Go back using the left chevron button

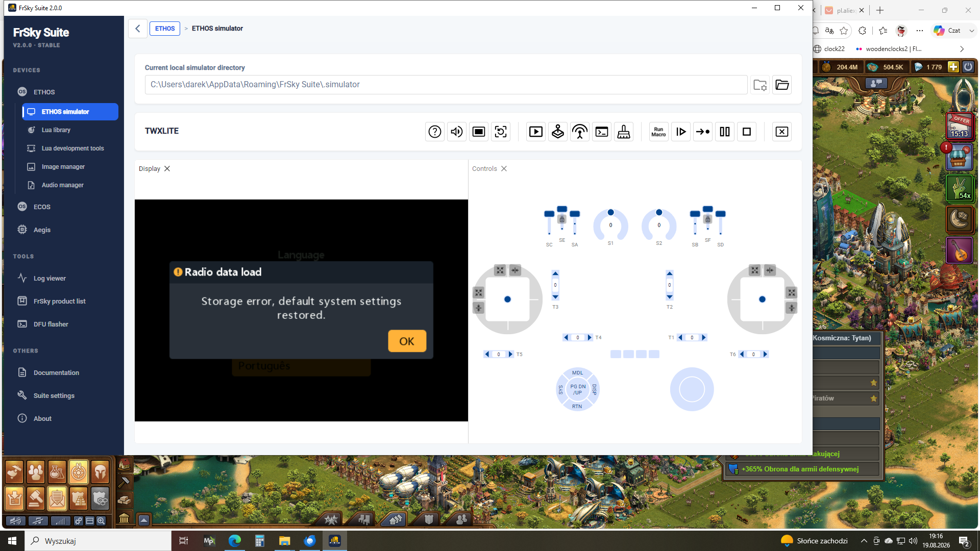tap(138, 29)
